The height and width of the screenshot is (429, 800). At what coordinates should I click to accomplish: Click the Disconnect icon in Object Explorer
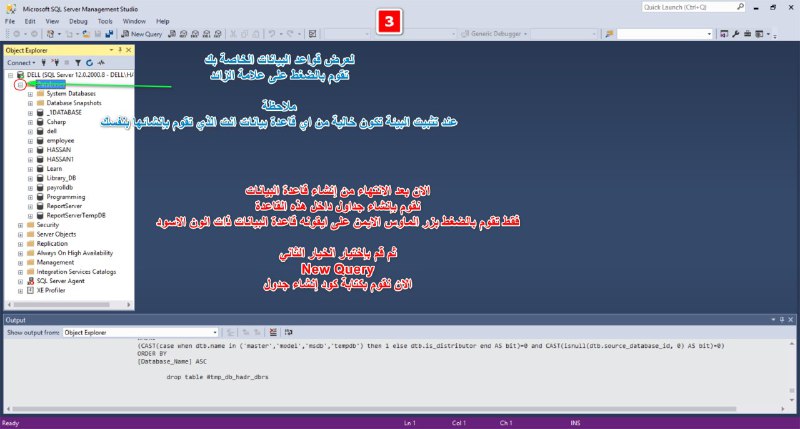point(55,63)
